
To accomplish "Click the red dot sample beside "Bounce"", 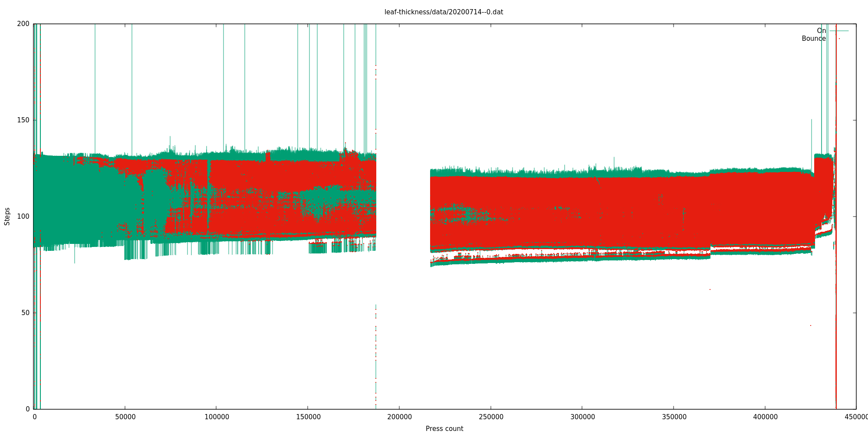I will 839,39.
